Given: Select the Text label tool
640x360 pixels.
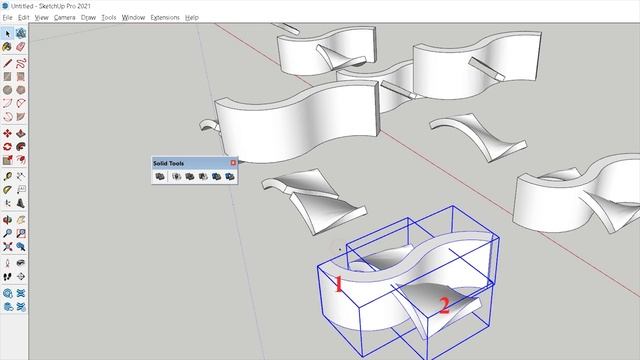Looking at the screenshot, I should tap(21, 190).
